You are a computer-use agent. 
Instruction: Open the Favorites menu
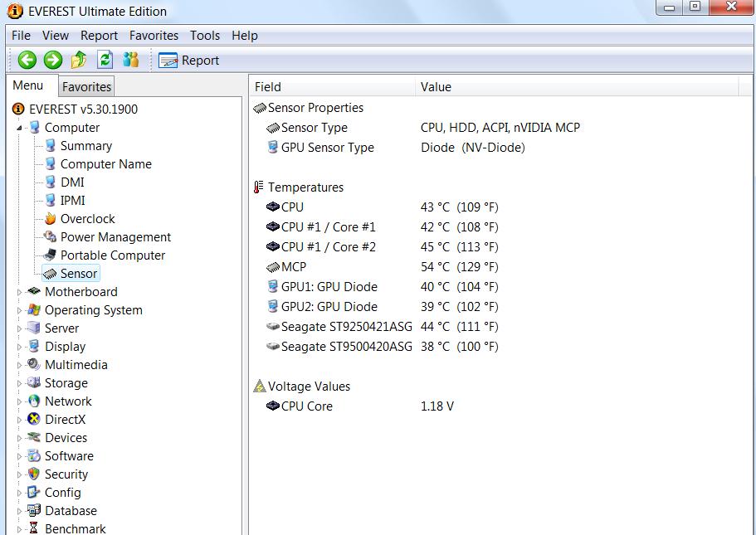(154, 36)
